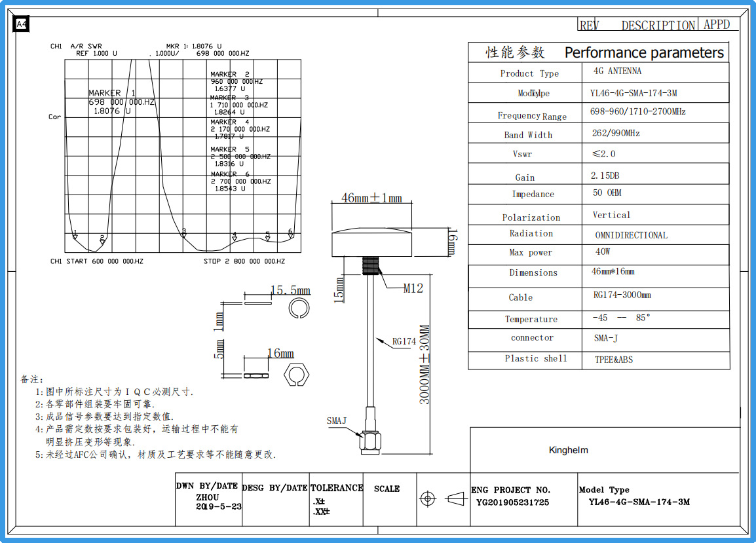Click the 'RG174' cable callout
Image resolution: width=756 pixels, height=543 pixels.
pos(404,341)
